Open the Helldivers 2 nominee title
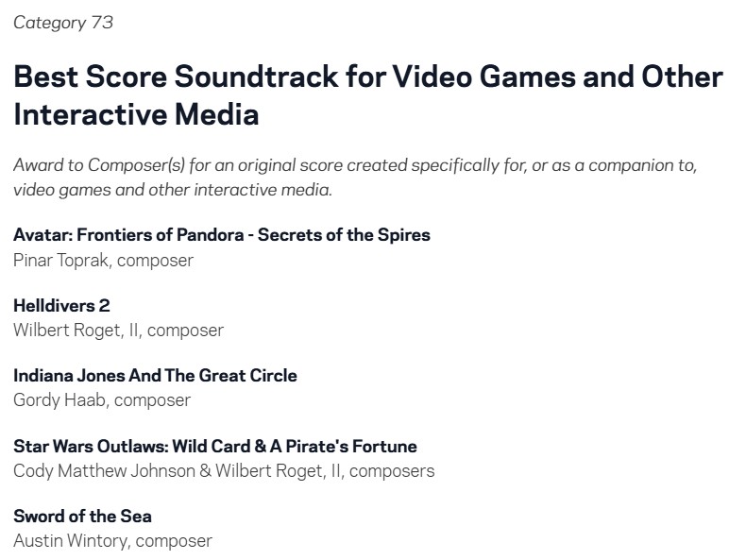Screen dimensions: 729x560 pyautogui.click(x=61, y=305)
